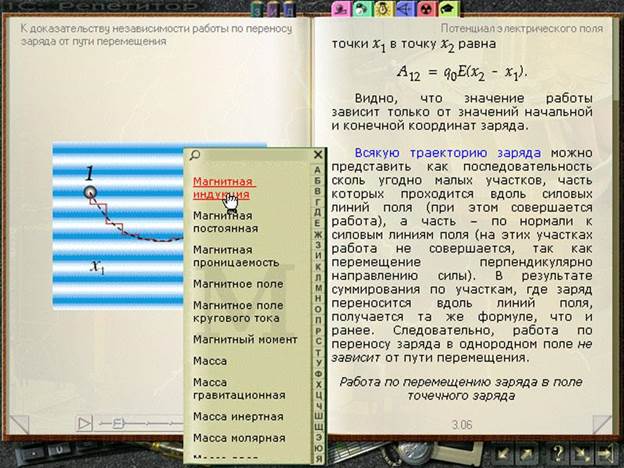Jump to letter З in alphabet index
Screen dimensions: 624x468
click(318, 245)
